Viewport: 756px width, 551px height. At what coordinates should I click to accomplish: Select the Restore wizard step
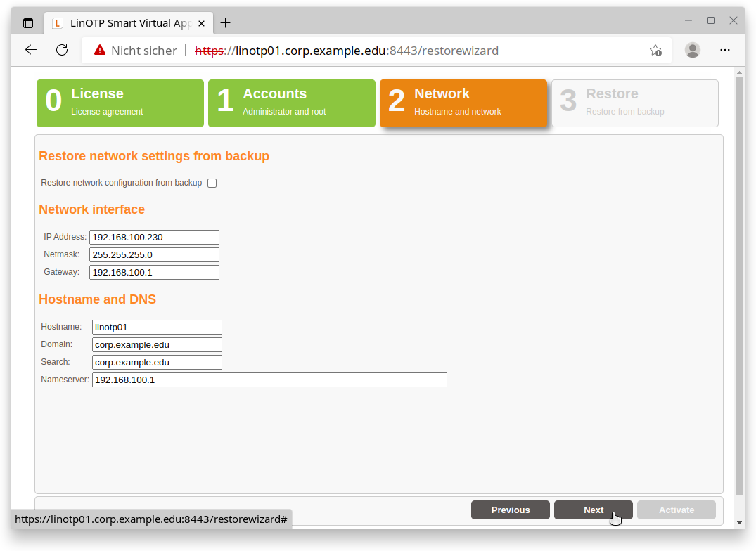[634, 103]
